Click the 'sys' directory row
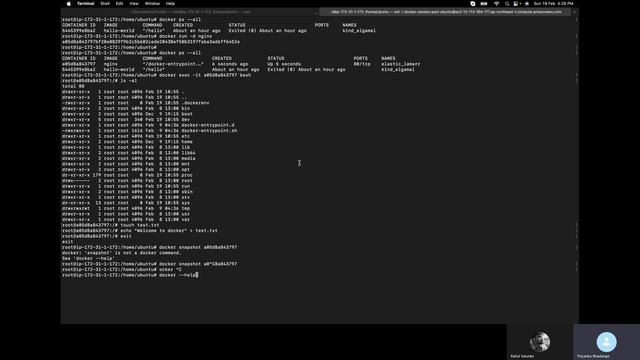This screenshot has width=640, height=360. pos(126,203)
